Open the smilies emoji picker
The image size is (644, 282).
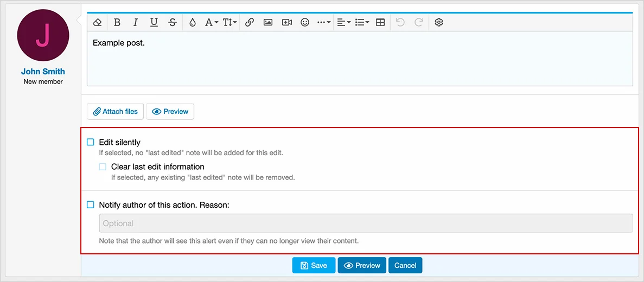[x=305, y=22]
